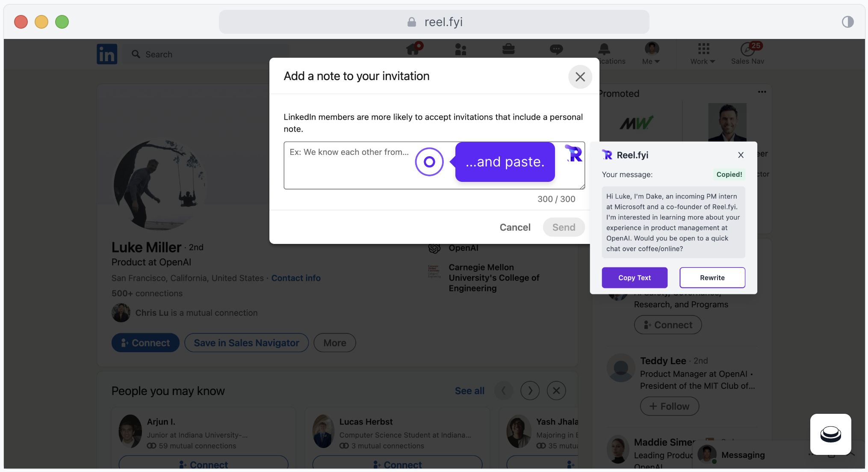868x472 pixels.
Task: Click the reel.fyi browser address bar
Action: pyautogui.click(x=434, y=22)
